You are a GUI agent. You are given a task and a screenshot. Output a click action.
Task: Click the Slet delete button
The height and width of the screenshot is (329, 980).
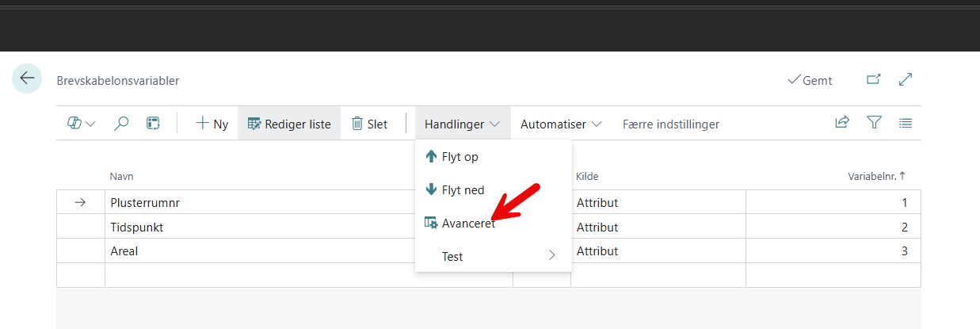coord(369,124)
